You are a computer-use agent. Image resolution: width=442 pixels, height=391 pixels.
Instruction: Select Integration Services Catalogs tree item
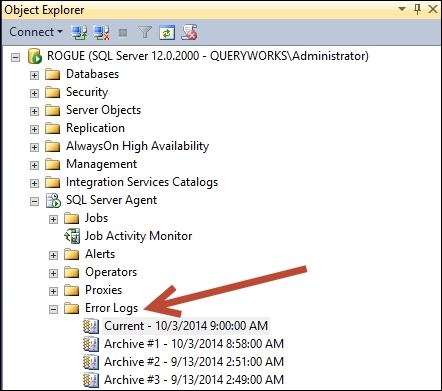click(142, 182)
